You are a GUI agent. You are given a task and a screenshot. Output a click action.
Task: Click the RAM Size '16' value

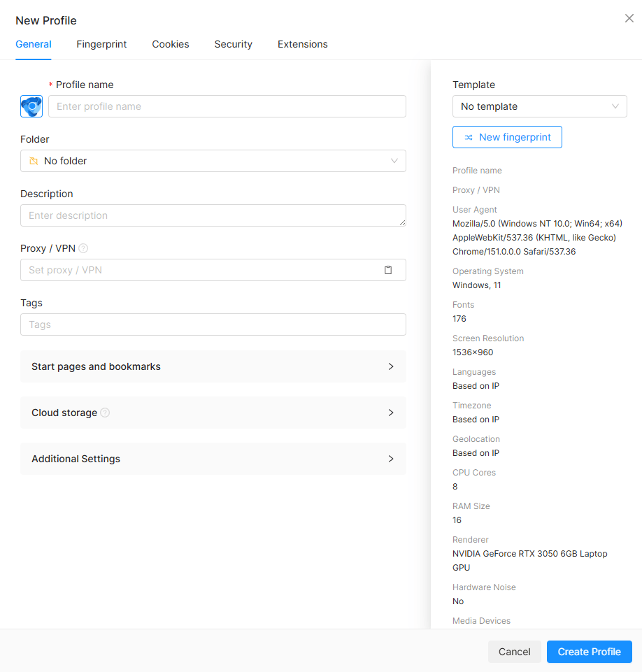tap(457, 520)
